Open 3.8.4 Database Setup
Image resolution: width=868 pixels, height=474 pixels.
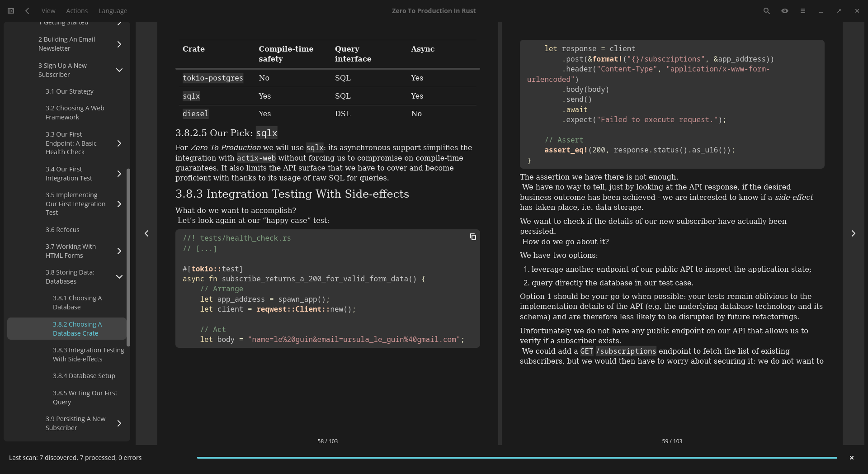[x=84, y=376]
